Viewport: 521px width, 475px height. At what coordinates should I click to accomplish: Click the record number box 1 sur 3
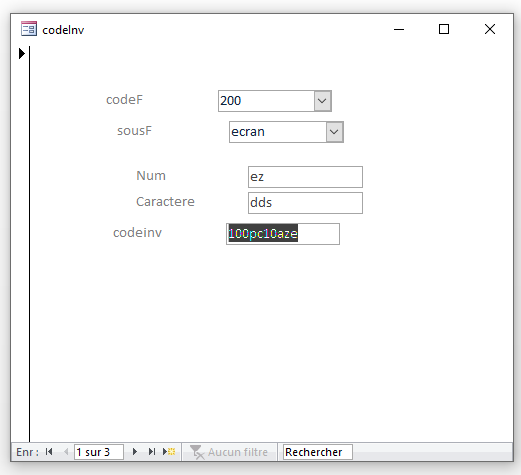click(99, 452)
